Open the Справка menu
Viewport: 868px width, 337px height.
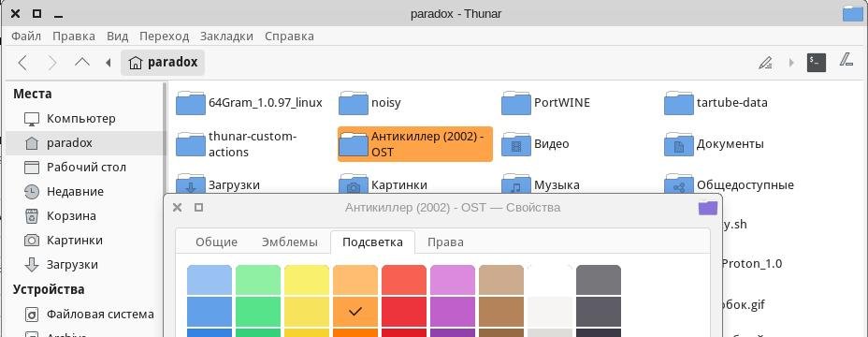point(289,37)
